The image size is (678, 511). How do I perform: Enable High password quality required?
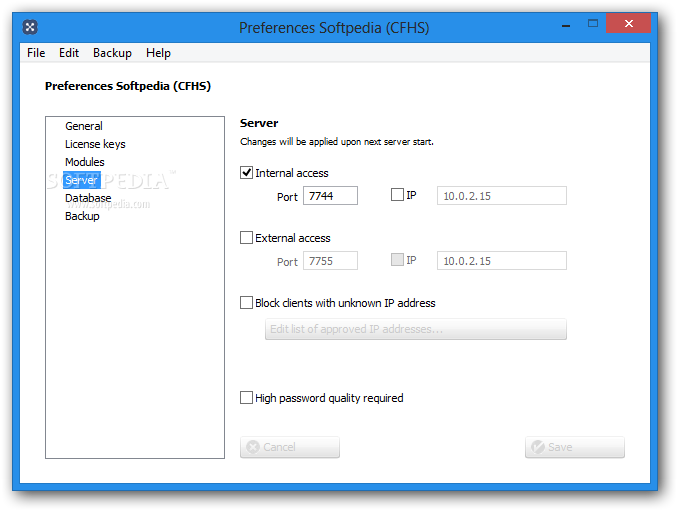click(x=246, y=398)
